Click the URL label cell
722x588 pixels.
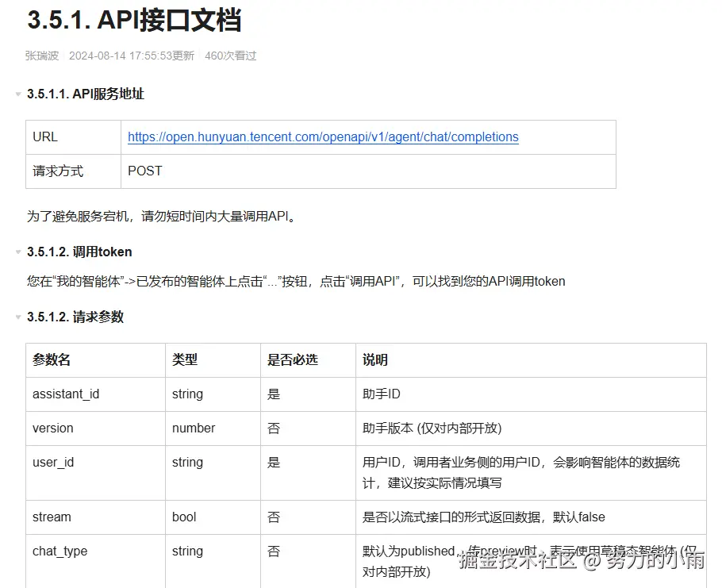[x=73, y=137]
